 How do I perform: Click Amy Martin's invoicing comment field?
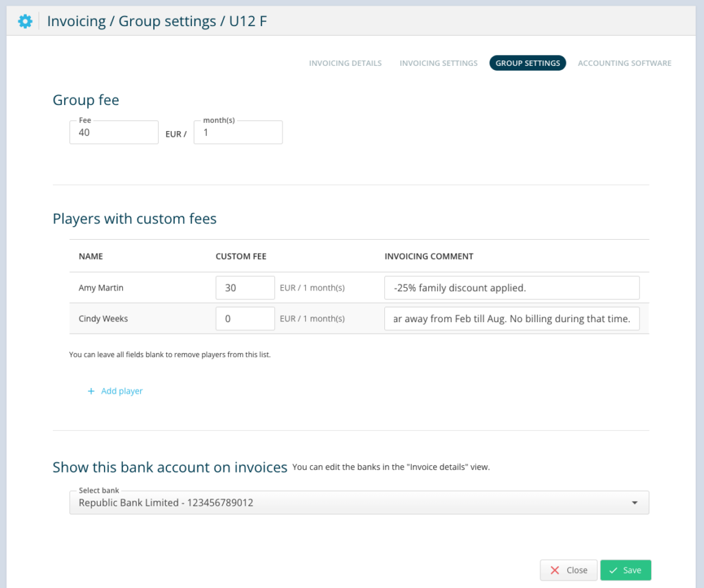[511, 288]
